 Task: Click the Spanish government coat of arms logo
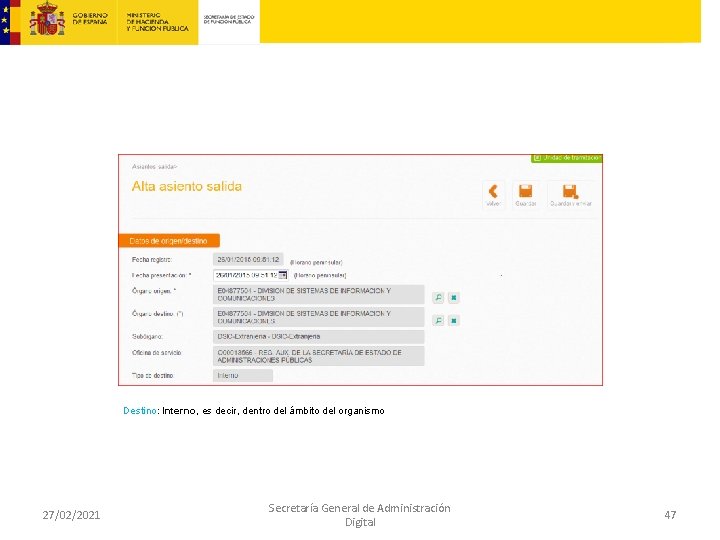(x=47, y=19)
